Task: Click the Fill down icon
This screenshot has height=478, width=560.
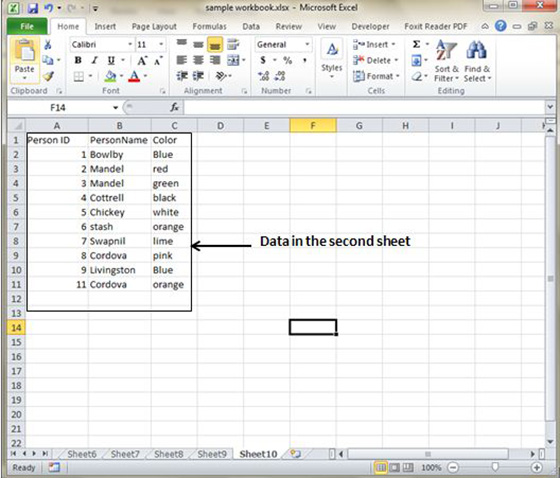Action: (416, 60)
